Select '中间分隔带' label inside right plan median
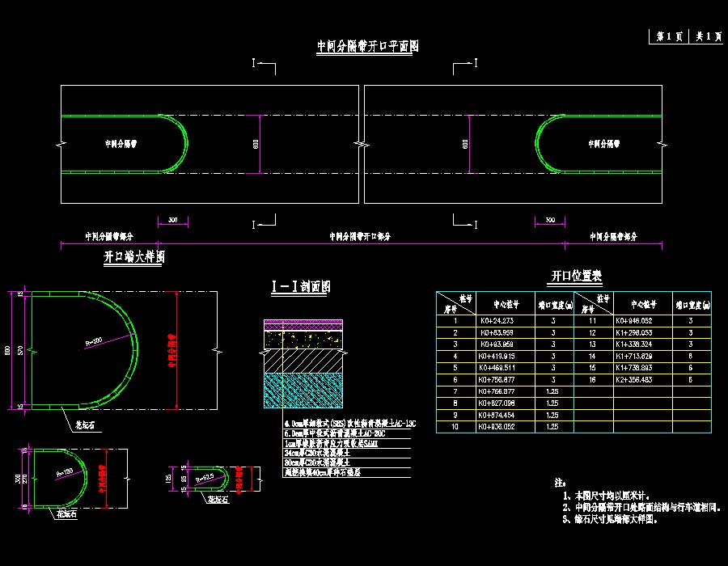The image size is (728, 566). 604,144
